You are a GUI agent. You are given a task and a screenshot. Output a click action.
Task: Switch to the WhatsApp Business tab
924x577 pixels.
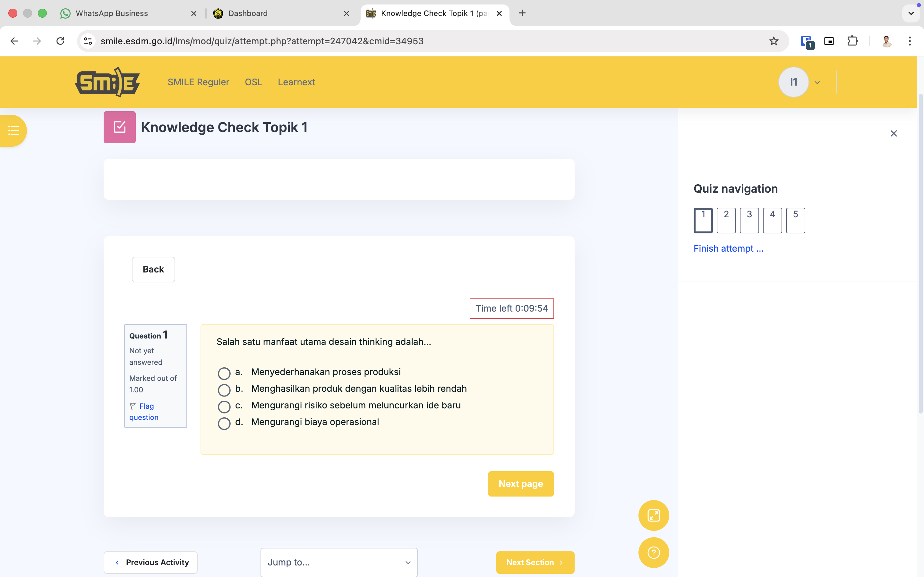pyautogui.click(x=112, y=13)
